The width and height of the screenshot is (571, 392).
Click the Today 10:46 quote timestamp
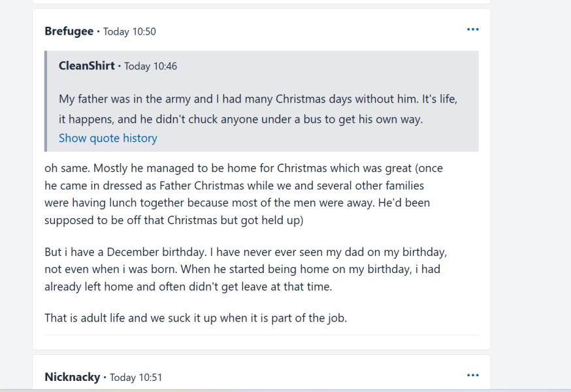click(150, 66)
